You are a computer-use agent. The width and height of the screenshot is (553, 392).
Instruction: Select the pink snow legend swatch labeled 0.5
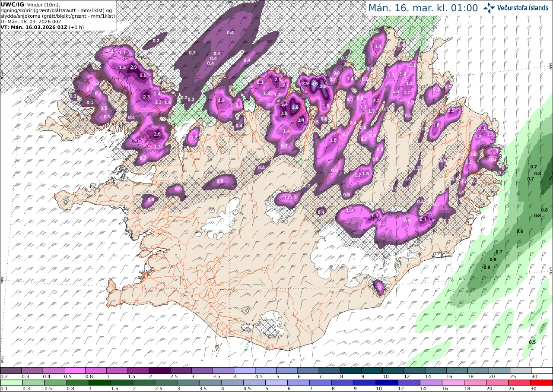[x=74, y=370]
